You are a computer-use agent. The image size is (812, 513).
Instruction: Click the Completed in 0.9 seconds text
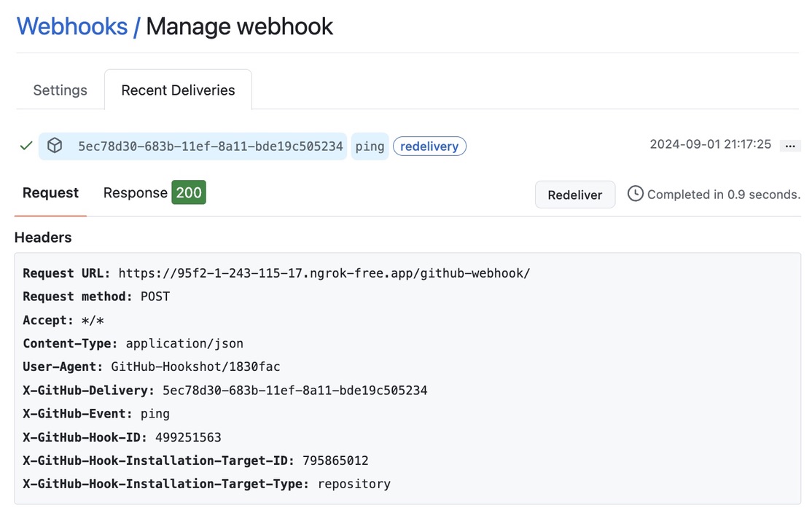724,195
